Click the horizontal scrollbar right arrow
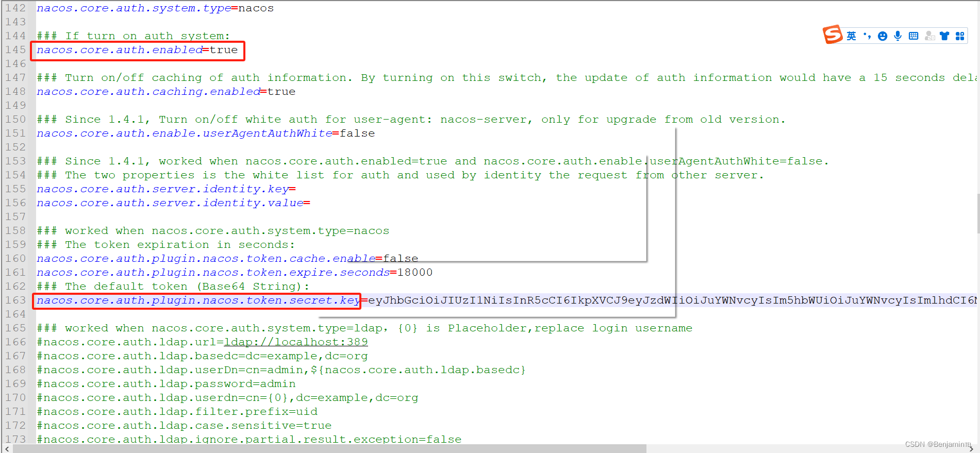This screenshot has height=453, width=980. (971, 449)
